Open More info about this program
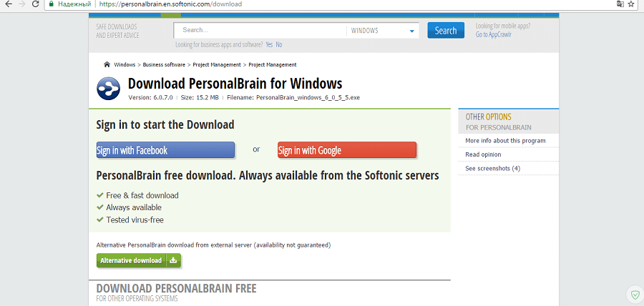 (x=505, y=141)
